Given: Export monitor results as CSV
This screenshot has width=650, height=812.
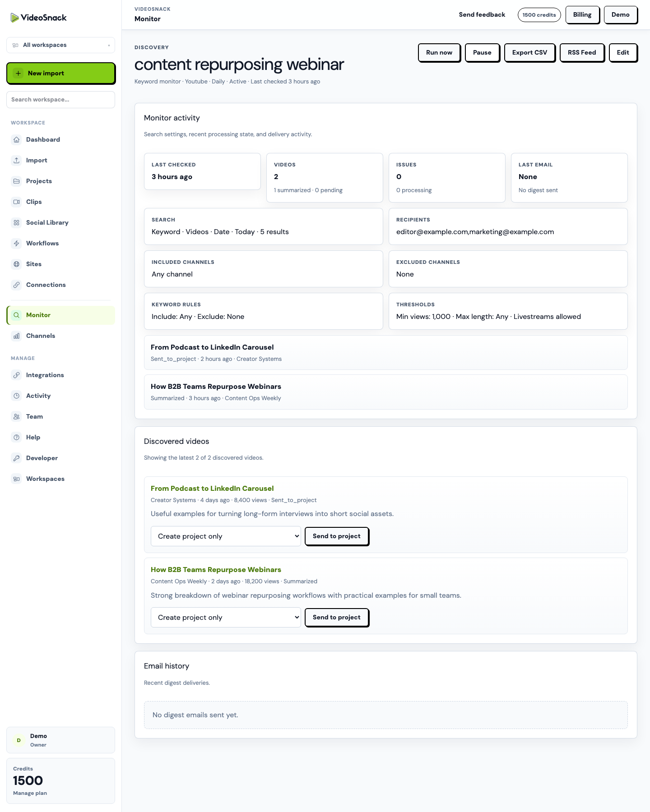Looking at the screenshot, I should pyautogui.click(x=529, y=52).
